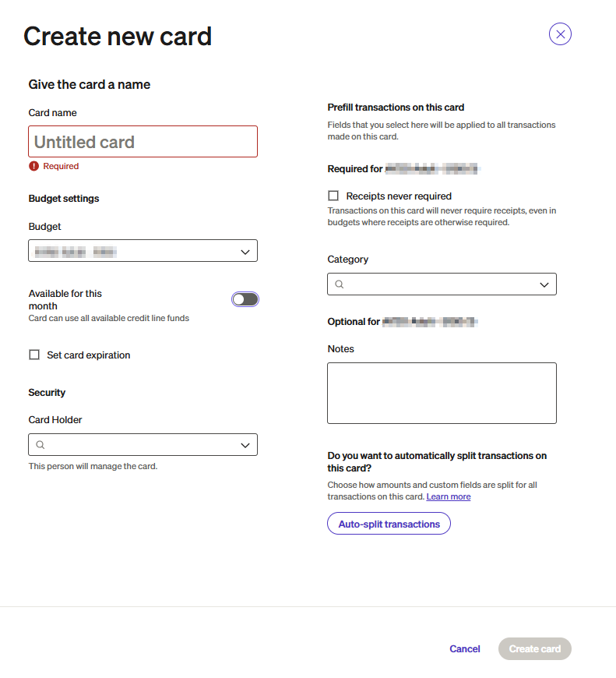The height and width of the screenshot is (678, 616).
Task: Click the Auto-split transactions button
Action: pyautogui.click(x=389, y=524)
